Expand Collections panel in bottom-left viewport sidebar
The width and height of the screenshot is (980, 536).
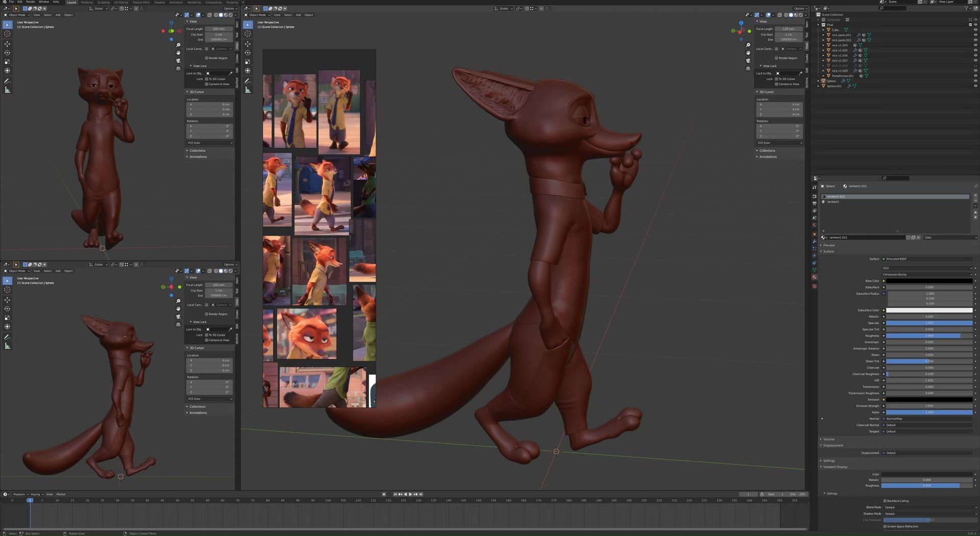197,407
